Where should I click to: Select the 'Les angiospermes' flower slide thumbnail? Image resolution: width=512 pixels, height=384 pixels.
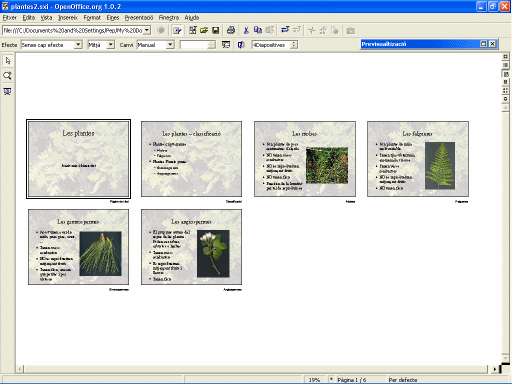tap(191, 247)
